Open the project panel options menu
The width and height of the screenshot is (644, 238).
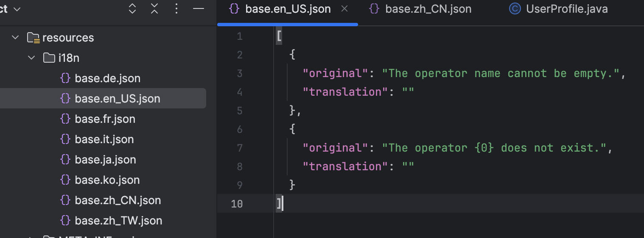tap(176, 9)
